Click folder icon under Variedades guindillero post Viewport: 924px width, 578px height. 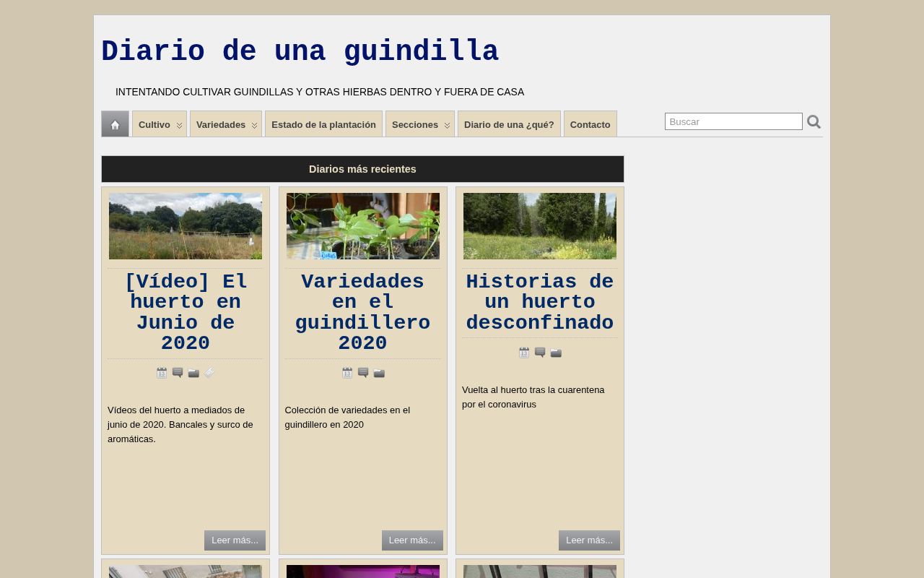tap(379, 373)
